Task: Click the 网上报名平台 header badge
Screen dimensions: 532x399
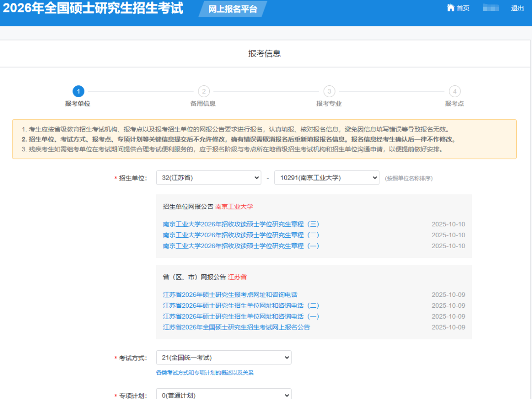Action: 233,9
